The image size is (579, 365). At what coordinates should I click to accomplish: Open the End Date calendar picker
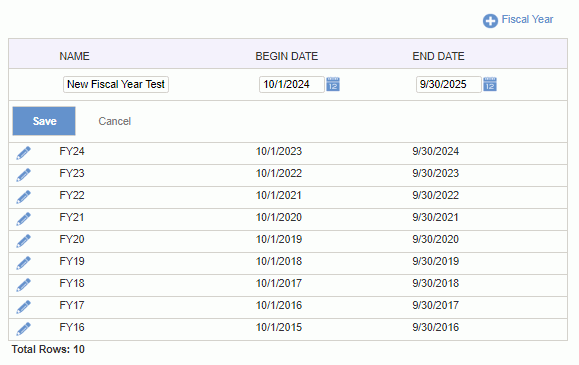click(490, 84)
